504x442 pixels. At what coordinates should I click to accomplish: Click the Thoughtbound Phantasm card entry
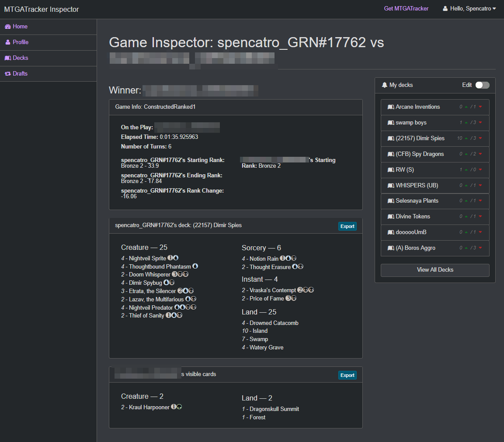tap(160, 266)
